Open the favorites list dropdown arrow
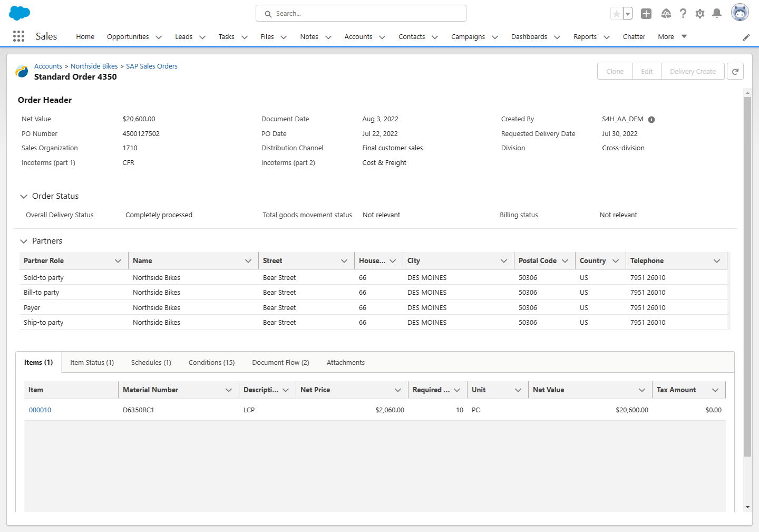The image size is (759, 532). click(628, 14)
